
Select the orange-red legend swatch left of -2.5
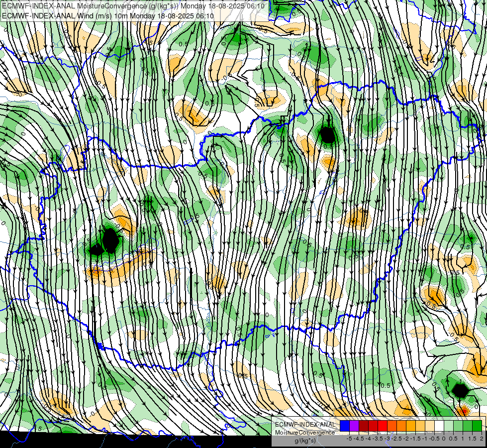(392, 426)
